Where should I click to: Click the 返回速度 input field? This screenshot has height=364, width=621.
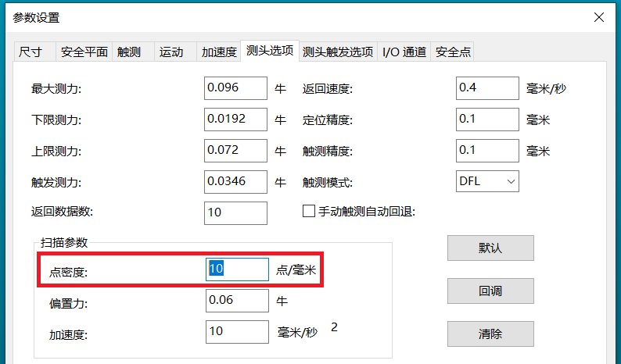[487, 88]
